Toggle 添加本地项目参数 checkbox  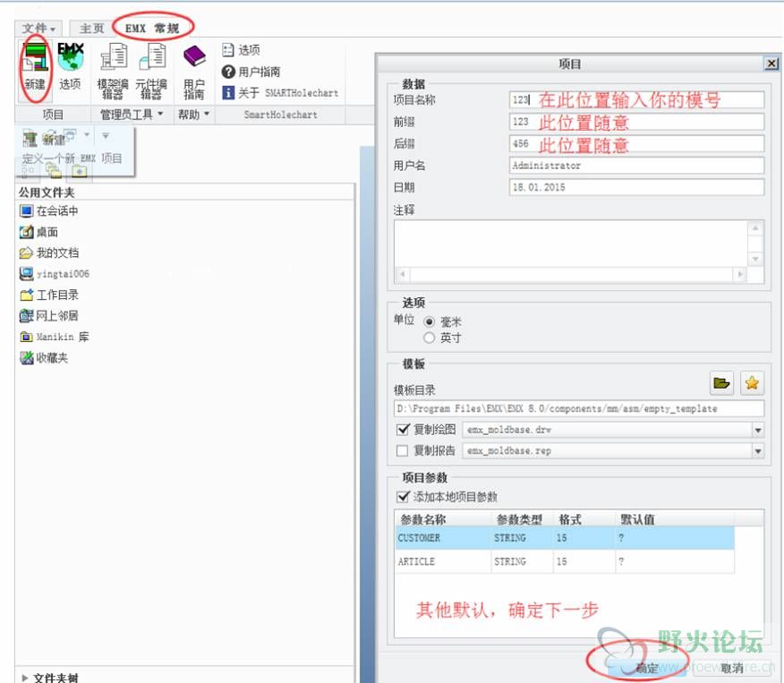coord(403,497)
